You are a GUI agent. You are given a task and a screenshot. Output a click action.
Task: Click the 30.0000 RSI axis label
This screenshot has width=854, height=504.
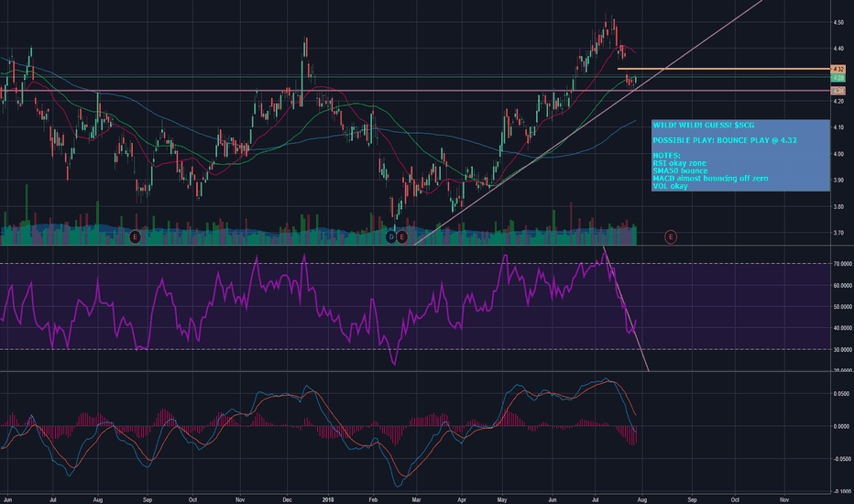tap(843, 350)
